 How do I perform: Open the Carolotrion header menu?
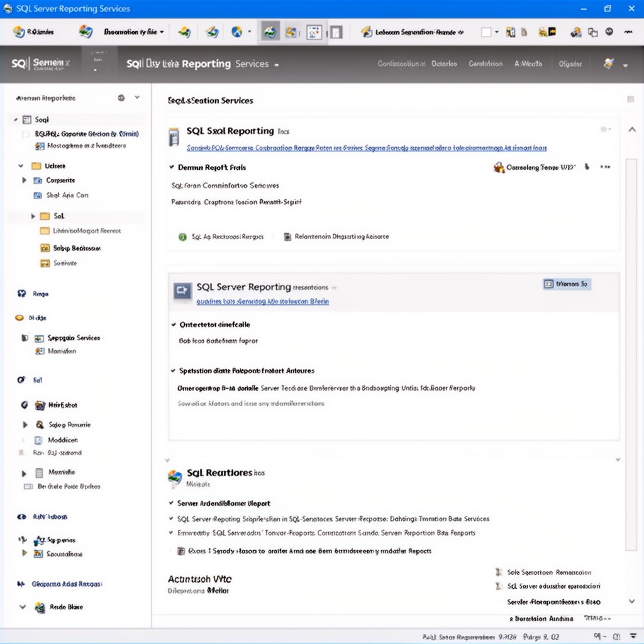[486, 64]
